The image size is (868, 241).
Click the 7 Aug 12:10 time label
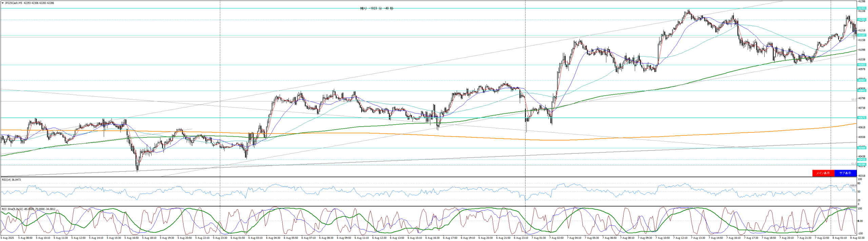click(680, 238)
